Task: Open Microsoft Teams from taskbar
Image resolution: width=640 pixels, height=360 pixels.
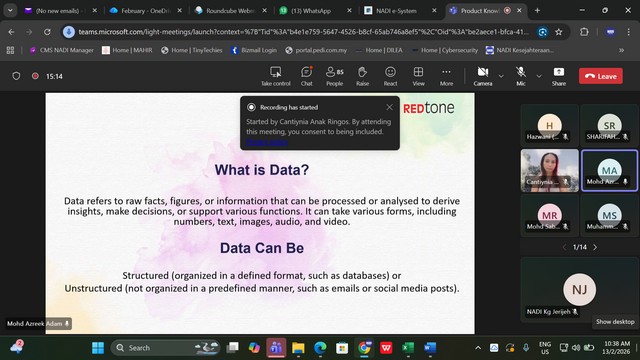Action: [x=276, y=348]
